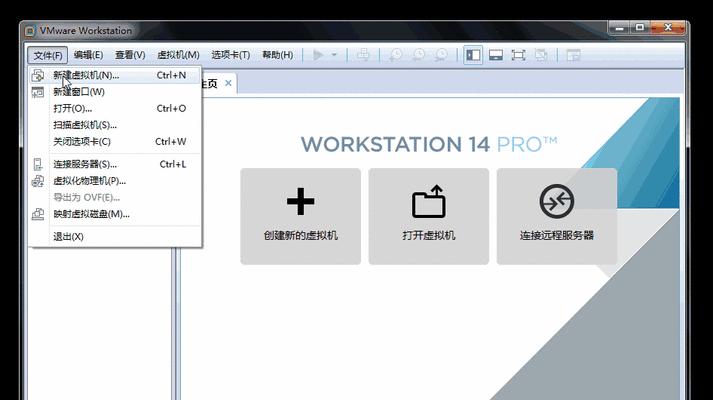The image size is (713, 400).
Task: Open the 选项卡(T) menu
Action: (231, 55)
